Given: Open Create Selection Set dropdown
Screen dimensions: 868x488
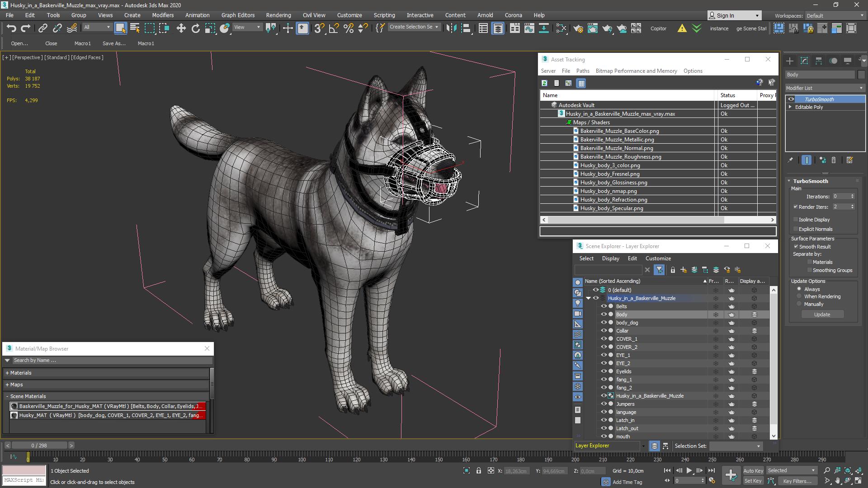Looking at the screenshot, I should (414, 27).
